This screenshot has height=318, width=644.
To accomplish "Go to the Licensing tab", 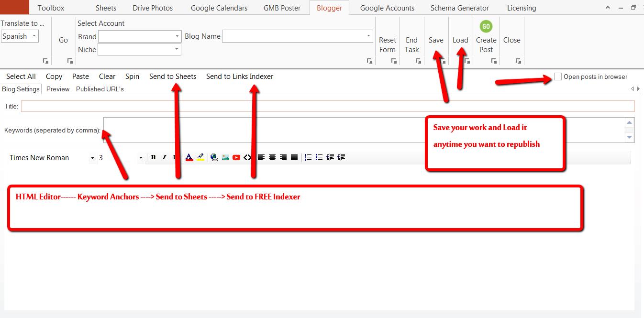I will (522, 8).
